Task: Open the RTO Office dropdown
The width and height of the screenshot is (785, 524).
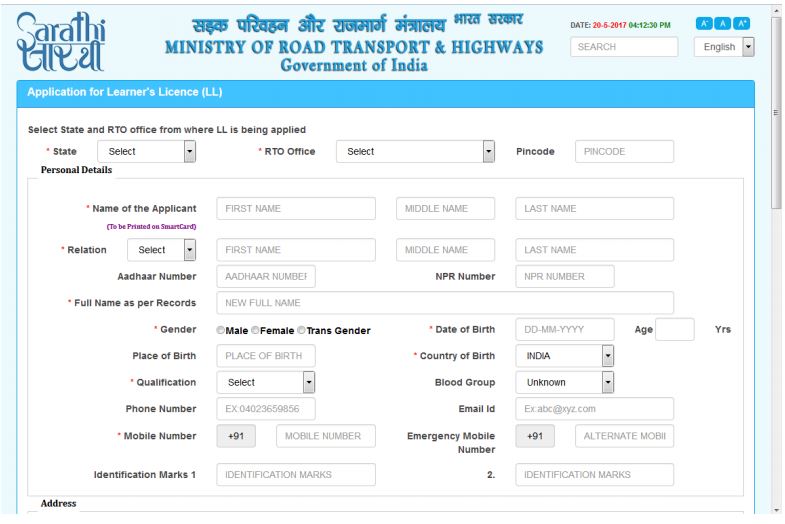Action: 415,152
